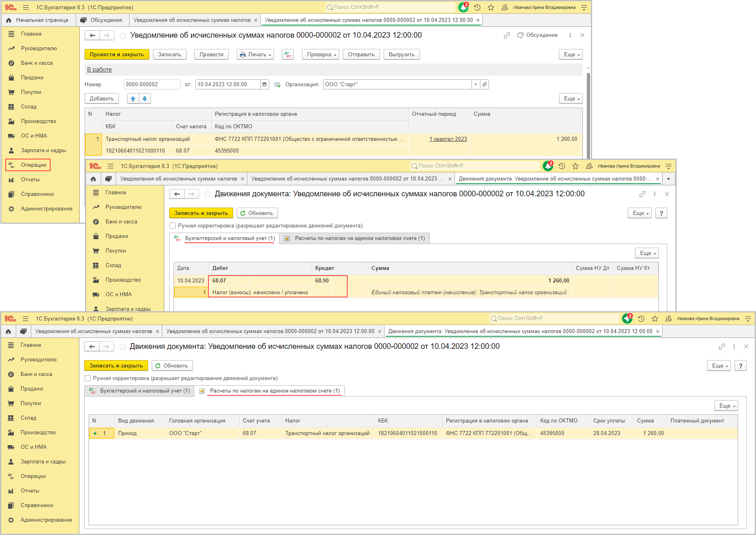The height and width of the screenshot is (535, 756).
Task: Open history icon in the middle window title bar
Action: click(562, 166)
